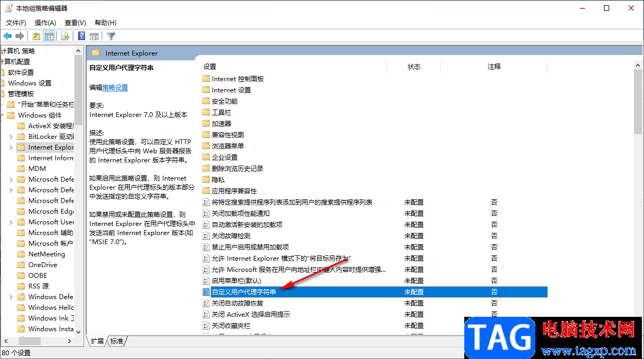Image resolution: width=644 pixels, height=359 pixels.
Task: Click the 删除浏览历史记录 folder icon
Action: (206, 168)
